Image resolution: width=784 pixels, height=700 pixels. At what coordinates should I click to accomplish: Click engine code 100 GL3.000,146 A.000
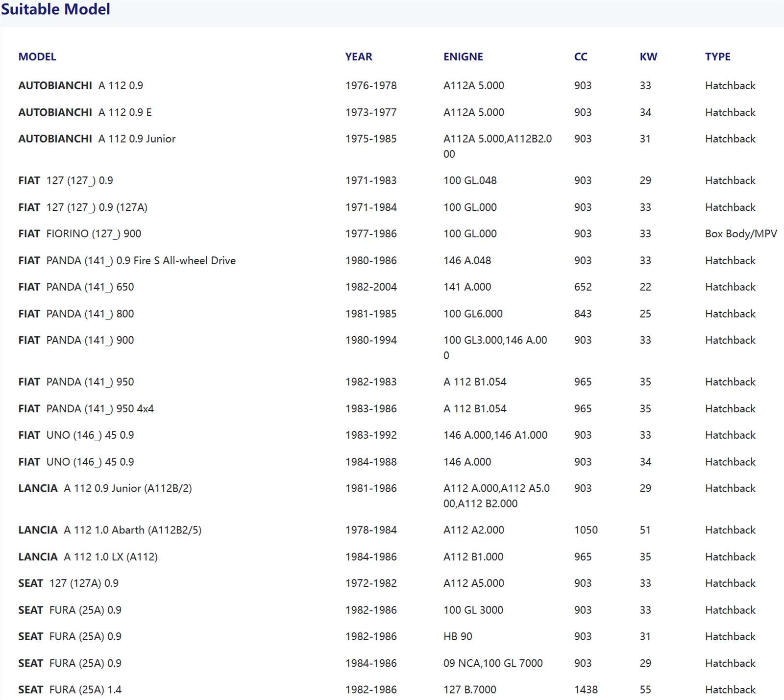click(495, 348)
